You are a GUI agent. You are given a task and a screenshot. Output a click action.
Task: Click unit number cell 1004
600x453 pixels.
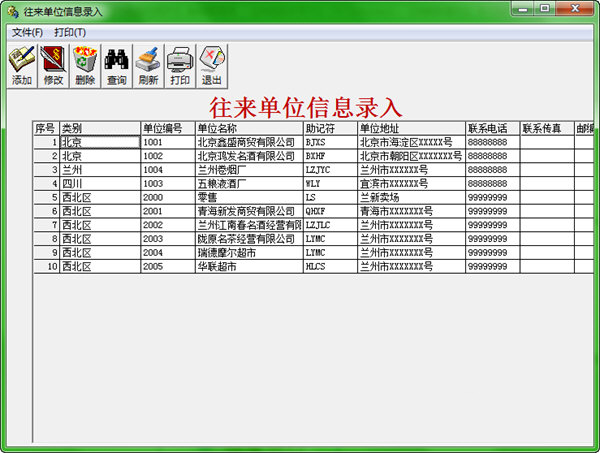[168, 170]
